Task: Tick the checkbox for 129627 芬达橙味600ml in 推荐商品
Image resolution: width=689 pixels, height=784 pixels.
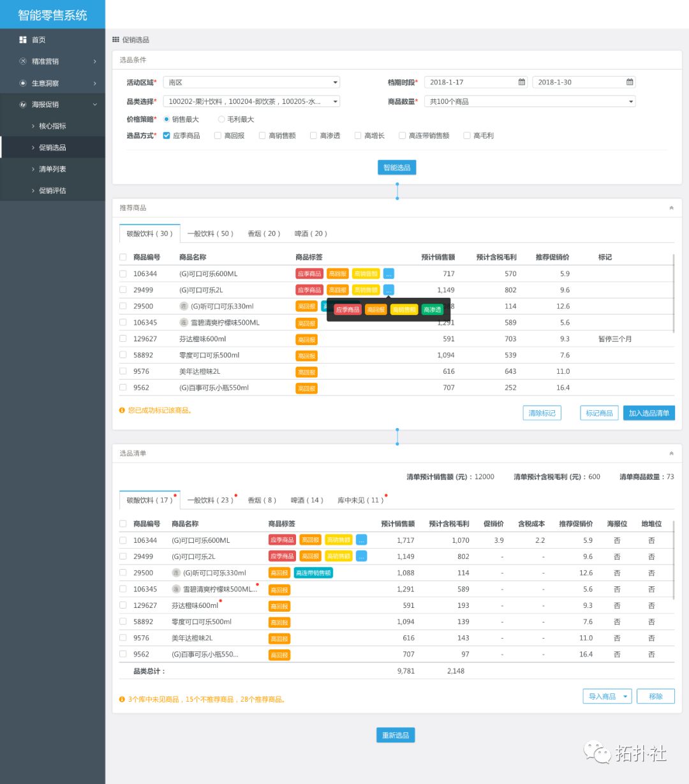Action: coord(123,339)
